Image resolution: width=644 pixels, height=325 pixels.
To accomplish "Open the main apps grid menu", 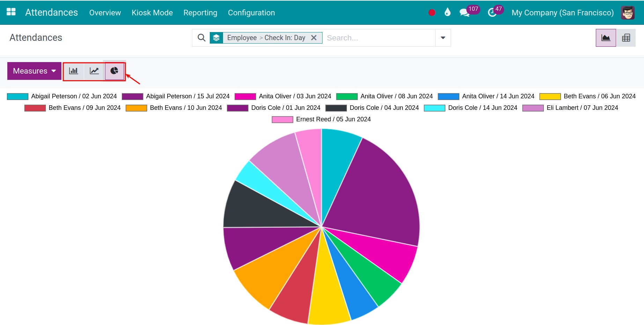I will pos(11,12).
